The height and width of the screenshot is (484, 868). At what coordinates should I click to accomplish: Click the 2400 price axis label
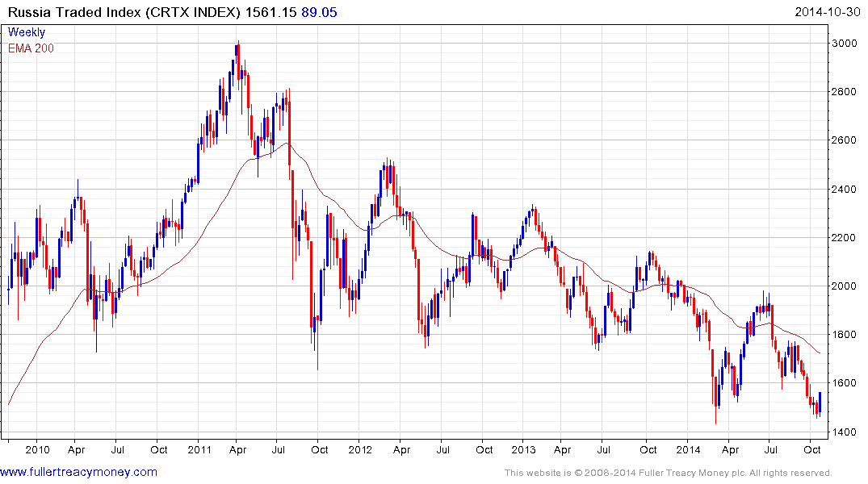coord(844,190)
